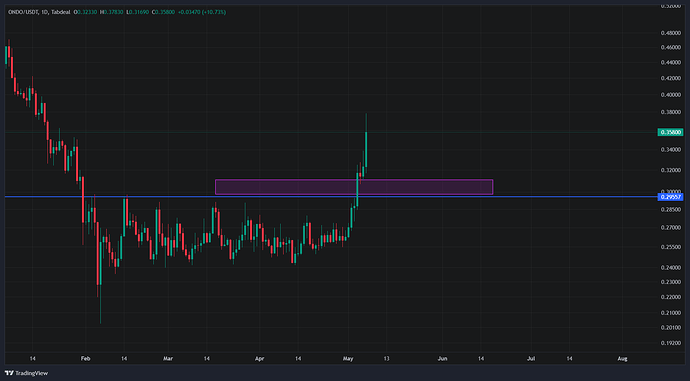Click the Jul date axis label
The image size is (690, 381).
(x=531, y=359)
